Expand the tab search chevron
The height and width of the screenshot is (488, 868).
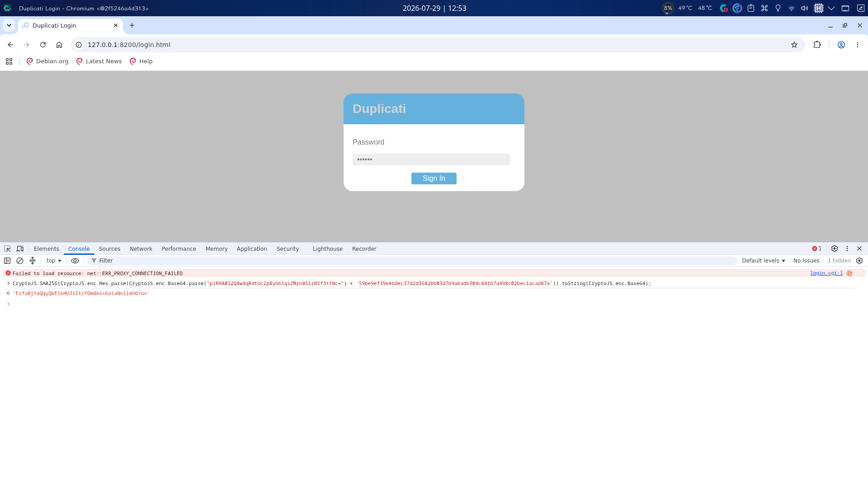[x=9, y=25]
